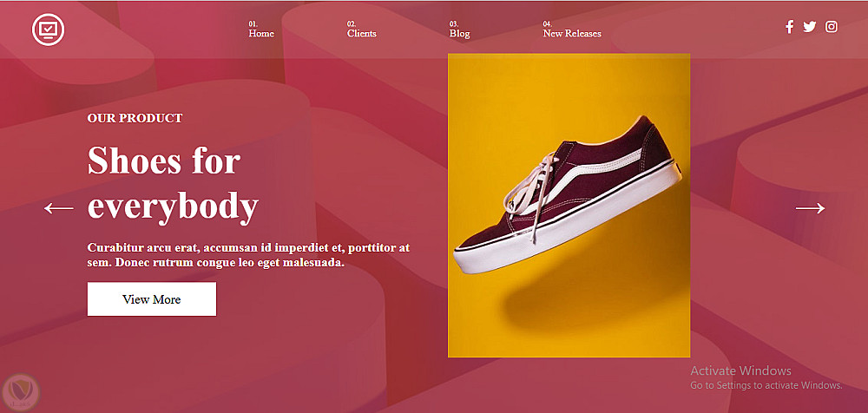
Task: Click the Curabitur arcu erat description paragraph
Action: pyautogui.click(x=248, y=255)
